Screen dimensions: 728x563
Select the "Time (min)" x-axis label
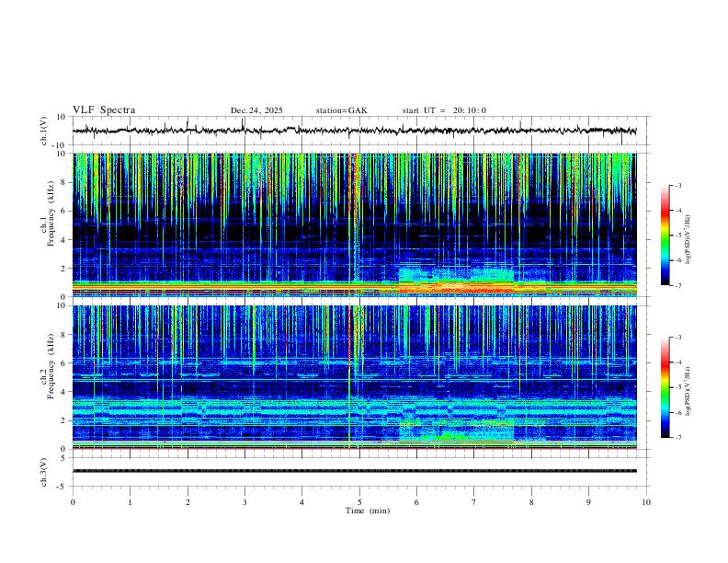pyautogui.click(x=368, y=511)
